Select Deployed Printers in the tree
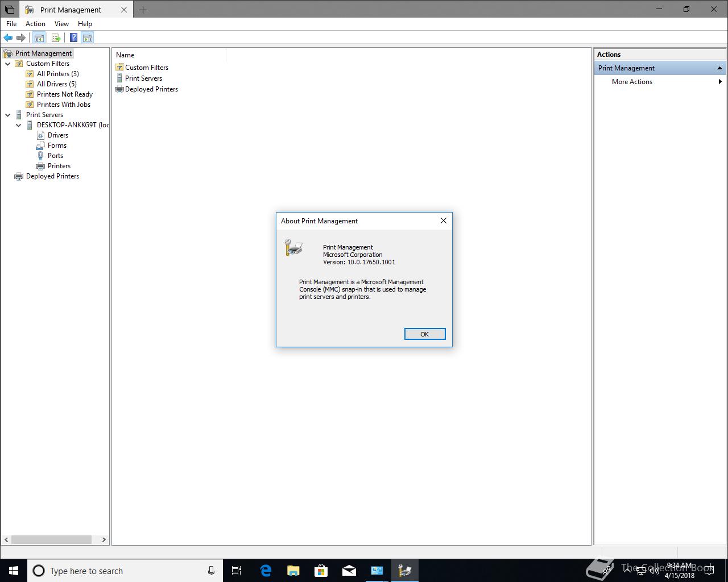Viewport: 728px width, 582px height. coord(52,176)
